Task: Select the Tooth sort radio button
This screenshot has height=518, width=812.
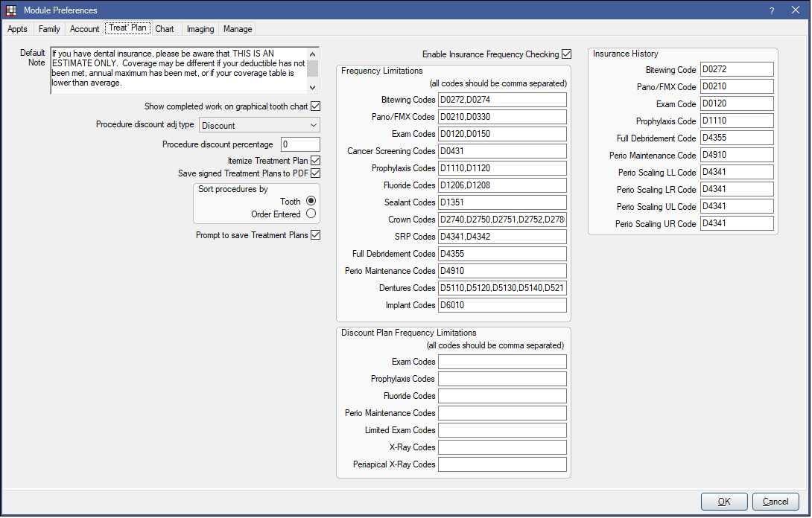Action: (311, 201)
